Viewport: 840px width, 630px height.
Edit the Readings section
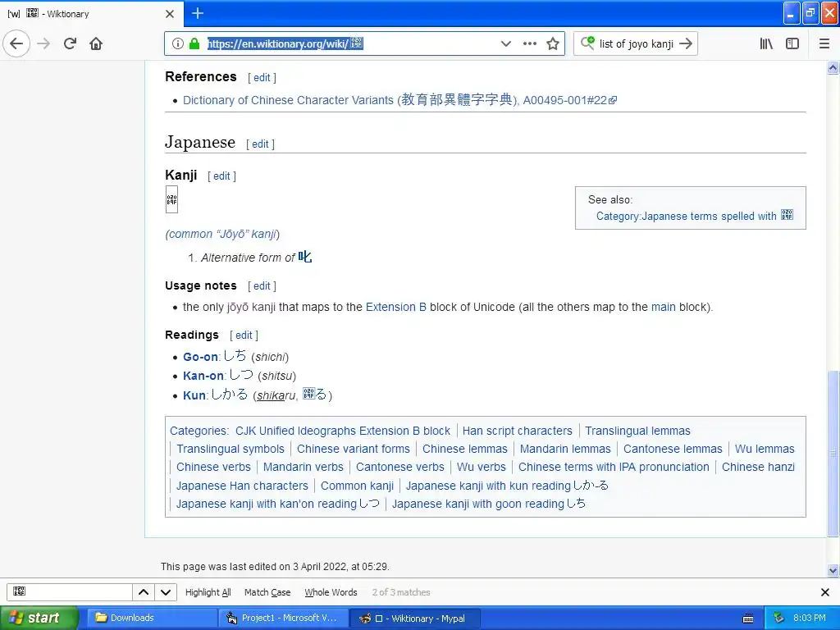(x=243, y=336)
